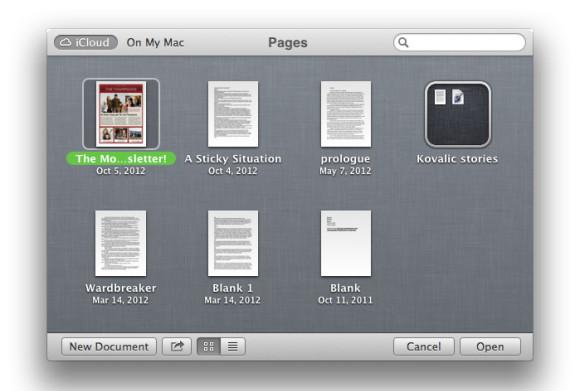
Task: Click the cloud icon in iCloud tab
Action: point(66,42)
